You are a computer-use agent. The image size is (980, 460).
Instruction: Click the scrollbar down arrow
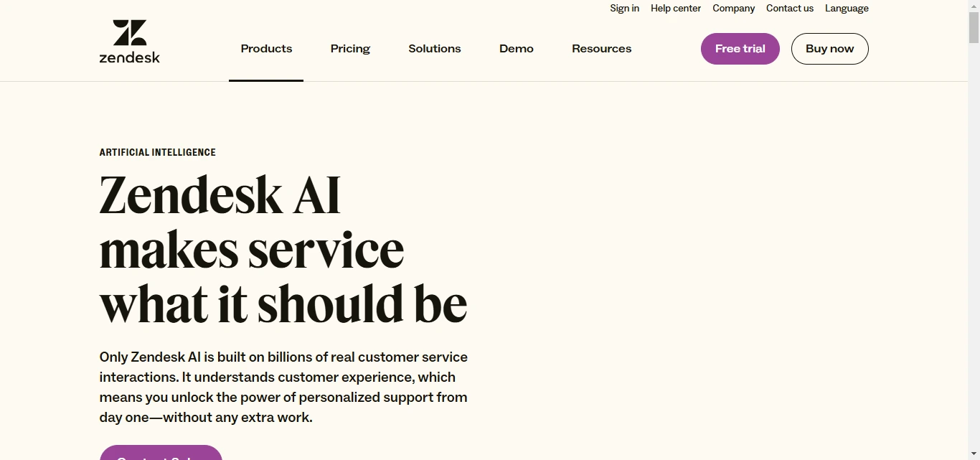pyautogui.click(x=974, y=455)
